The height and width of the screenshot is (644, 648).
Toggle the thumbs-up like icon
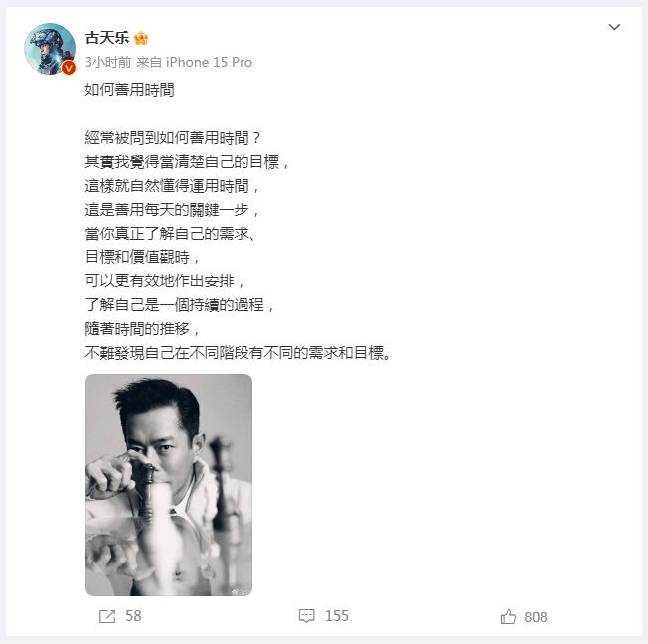pyautogui.click(x=508, y=617)
